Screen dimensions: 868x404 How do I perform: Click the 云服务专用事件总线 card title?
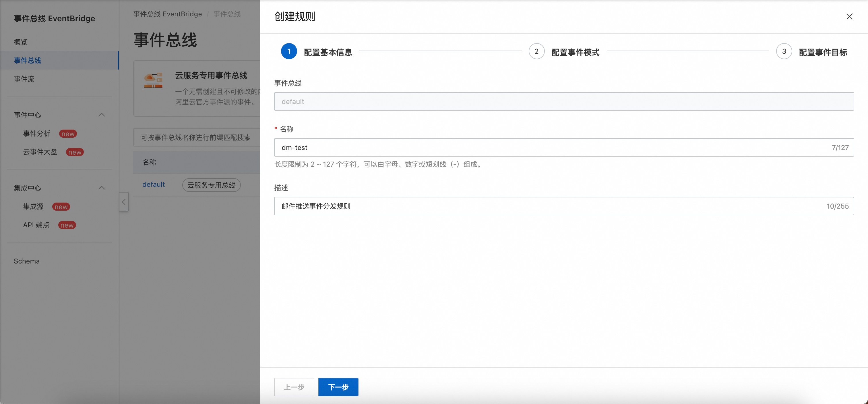point(211,75)
